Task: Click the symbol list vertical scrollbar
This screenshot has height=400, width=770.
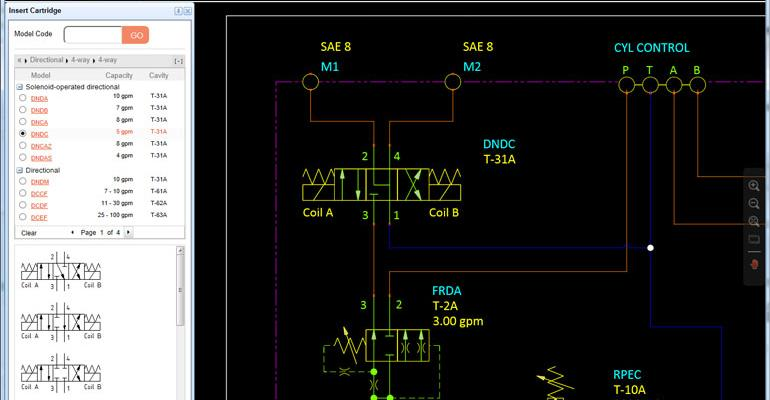Action: 181,300
